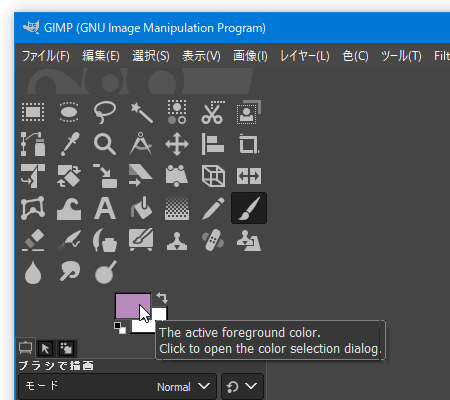Click the purple foreground color swatch

[133, 306]
